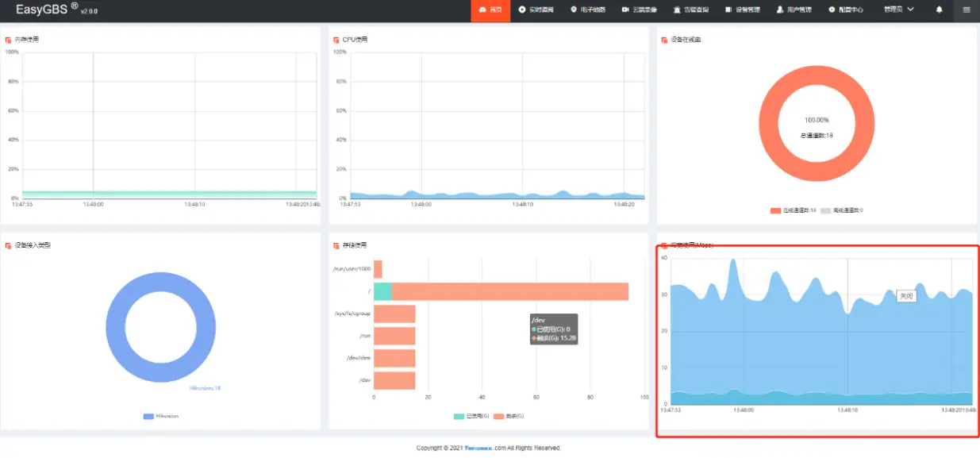Image resolution: width=980 pixels, height=458 pixels.
Task: Click the 关闭 tooltip on bandwidth chart
Action: (906, 295)
